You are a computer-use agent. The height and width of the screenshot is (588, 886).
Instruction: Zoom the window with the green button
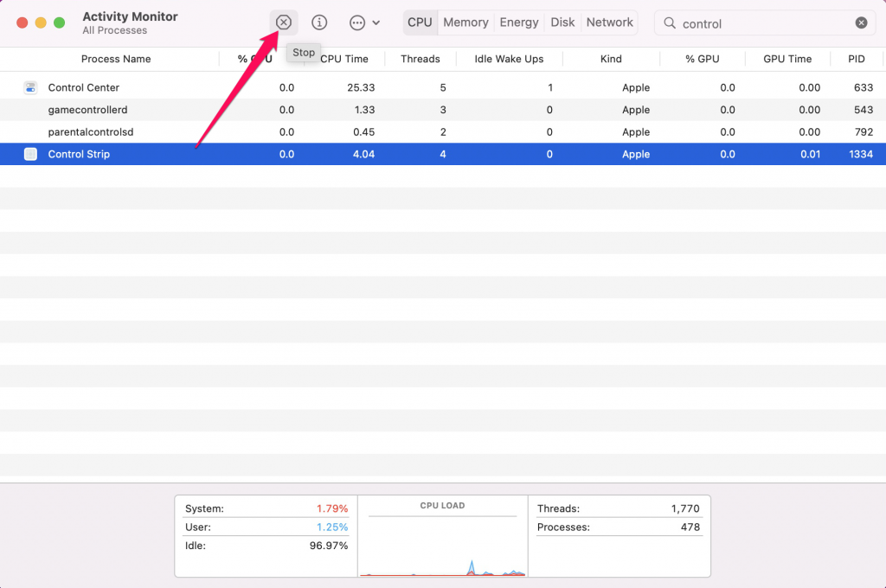(60, 22)
